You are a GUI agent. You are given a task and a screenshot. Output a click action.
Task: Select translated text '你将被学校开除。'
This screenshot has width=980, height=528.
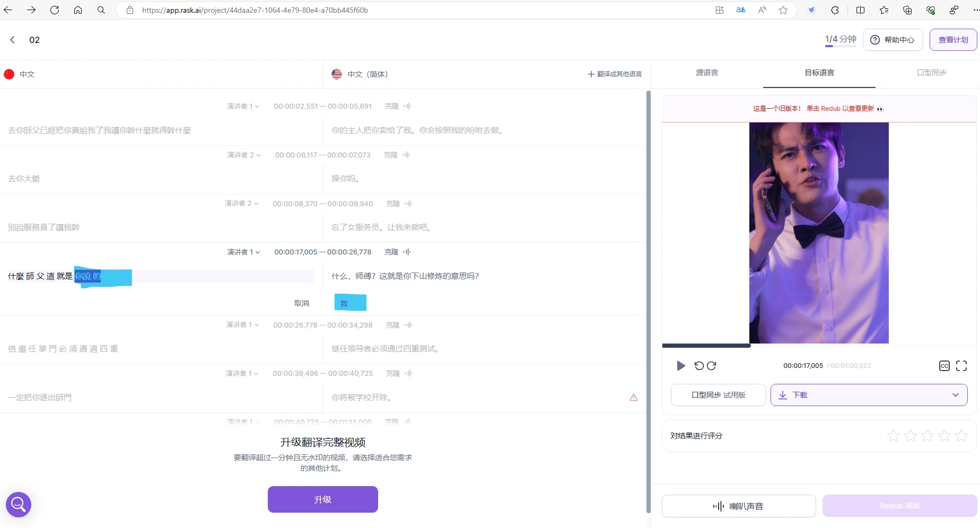pyautogui.click(x=363, y=398)
